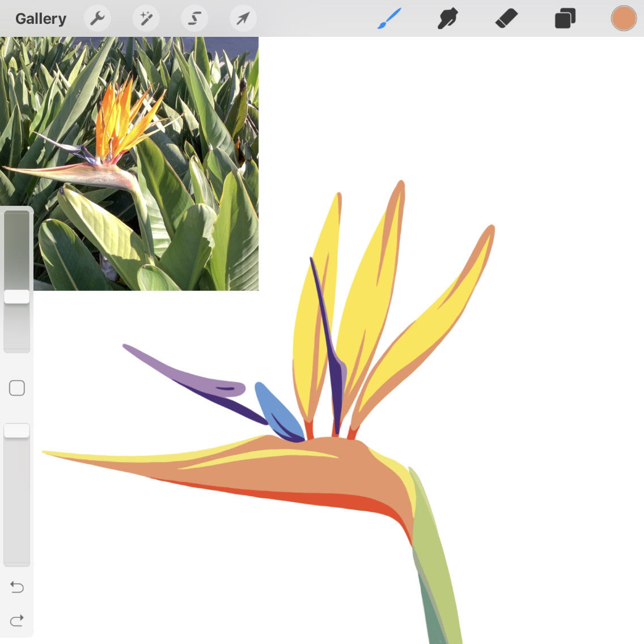Redo the last undone stroke
The width and height of the screenshot is (644, 644).
[x=17, y=620]
